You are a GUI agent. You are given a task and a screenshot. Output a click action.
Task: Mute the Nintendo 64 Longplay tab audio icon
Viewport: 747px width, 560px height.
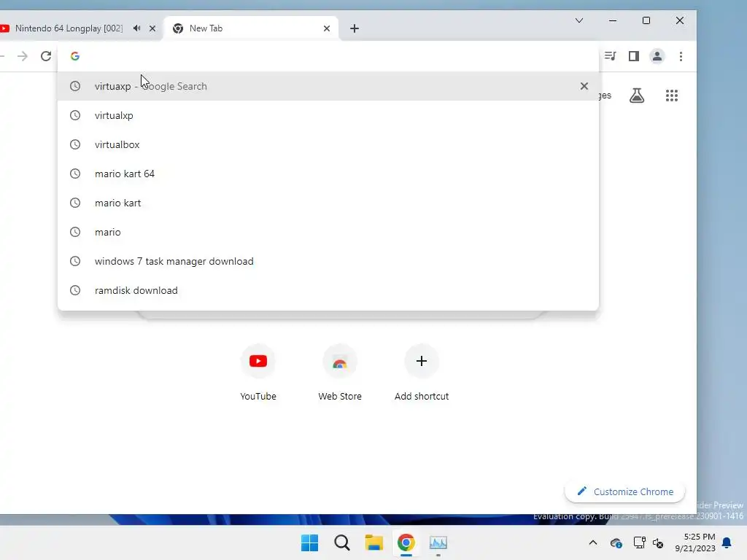[136, 28]
